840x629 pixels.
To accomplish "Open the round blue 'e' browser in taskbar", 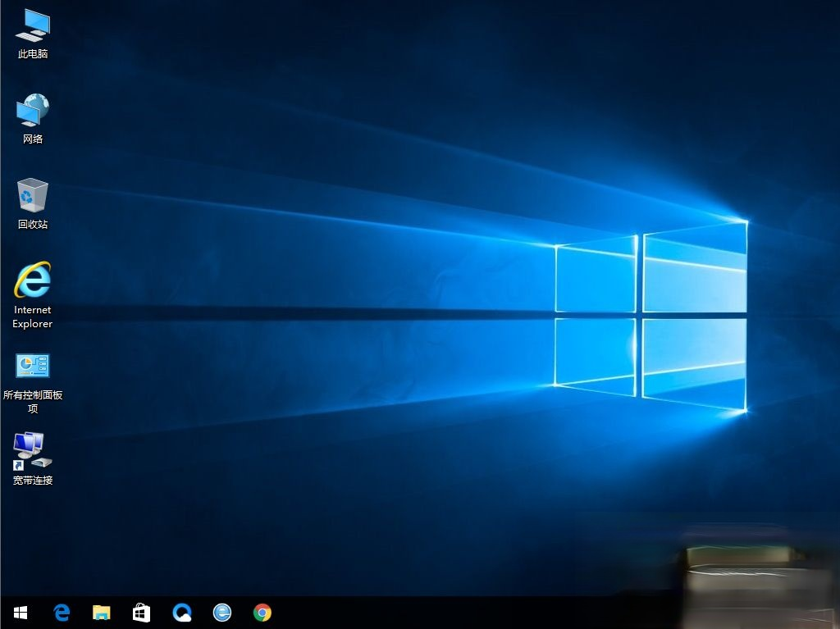I will [222, 613].
